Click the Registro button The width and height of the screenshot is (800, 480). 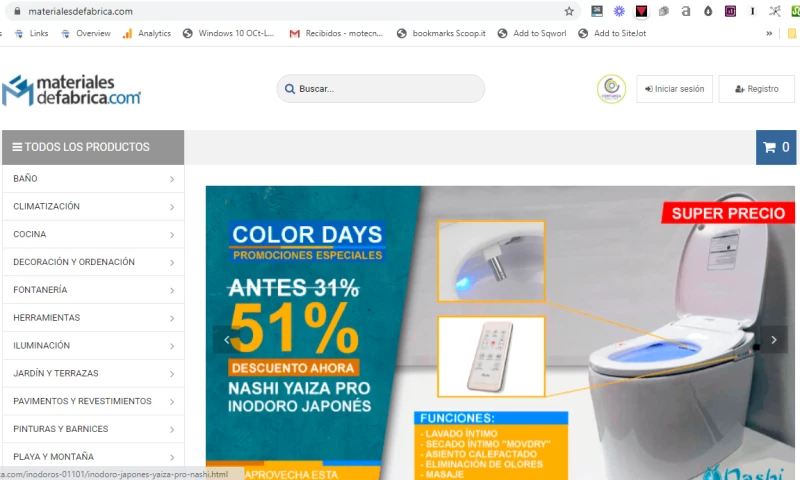pyautogui.click(x=756, y=89)
